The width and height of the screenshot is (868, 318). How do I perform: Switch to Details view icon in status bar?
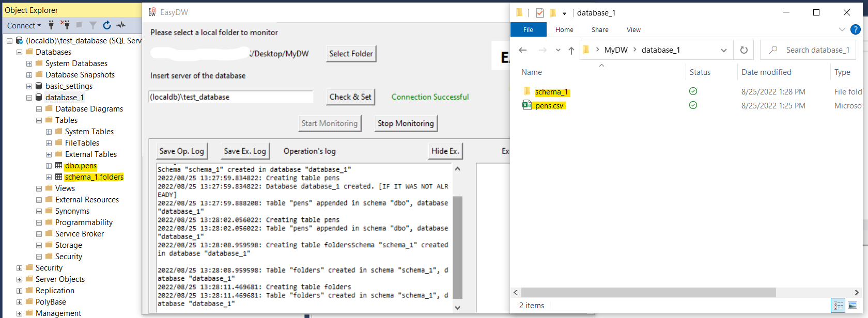[838, 306]
